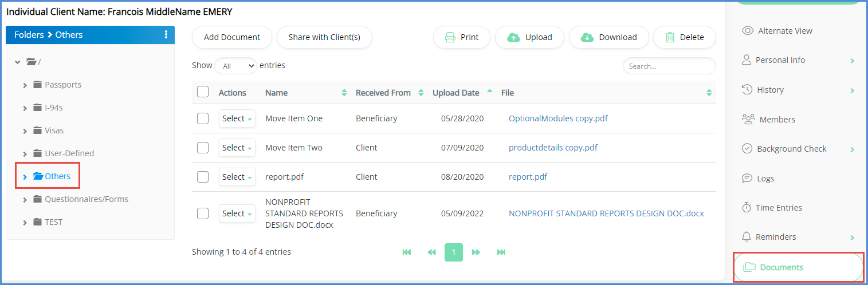Check the select-all checkbox in table header

[203, 92]
